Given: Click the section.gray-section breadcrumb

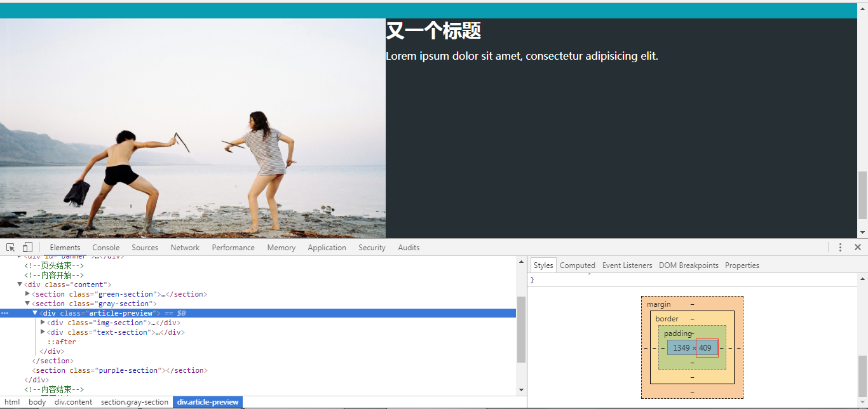Looking at the screenshot, I should [x=135, y=402].
